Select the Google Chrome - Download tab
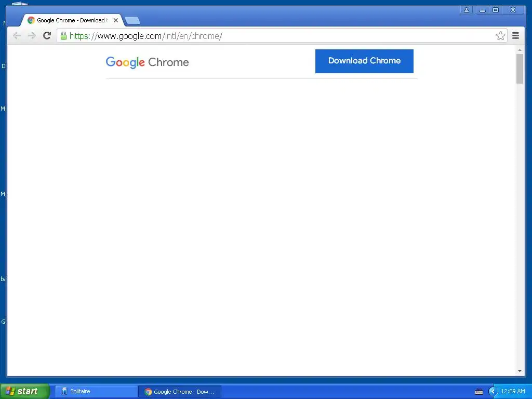 [72, 20]
